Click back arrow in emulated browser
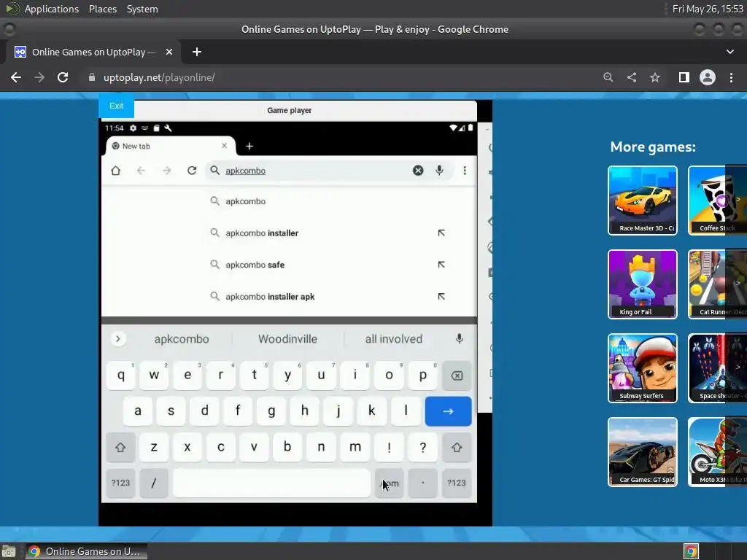Image resolution: width=747 pixels, height=560 pixels. [x=141, y=171]
